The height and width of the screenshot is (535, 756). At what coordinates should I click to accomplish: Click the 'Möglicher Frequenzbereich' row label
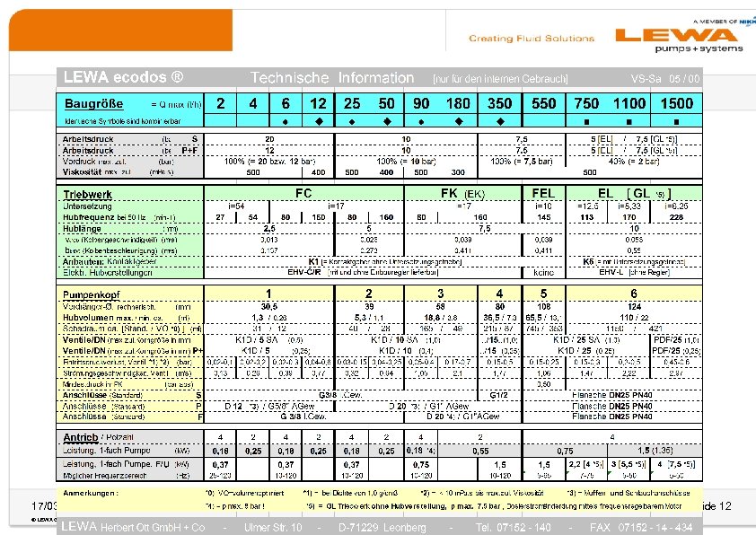click(x=105, y=476)
